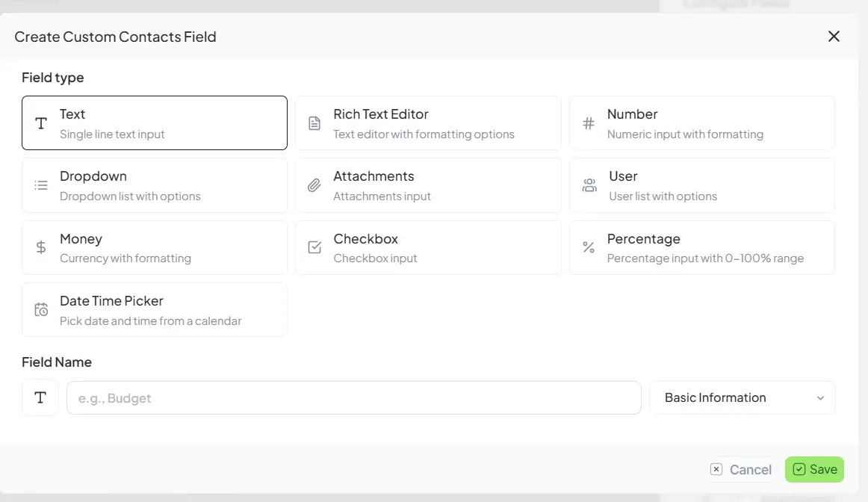Screen dimensions: 868x502
Task: Select the Date Time Picker option
Action: (155, 309)
